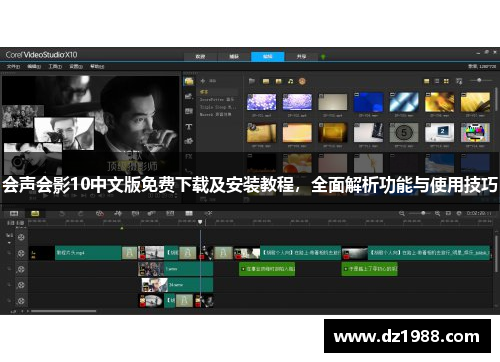This screenshot has width=500, height=362.
Task: Switch to the Share workspace tab
Action: point(301,56)
